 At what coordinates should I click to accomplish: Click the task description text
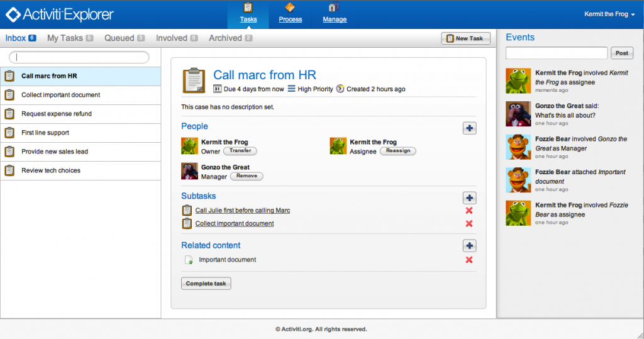tap(228, 107)
